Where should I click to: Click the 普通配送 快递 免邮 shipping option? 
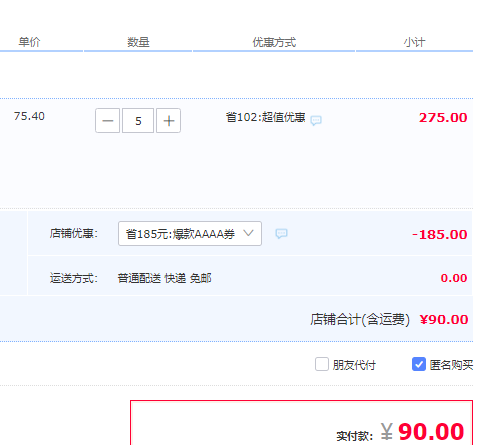(164, 278)
